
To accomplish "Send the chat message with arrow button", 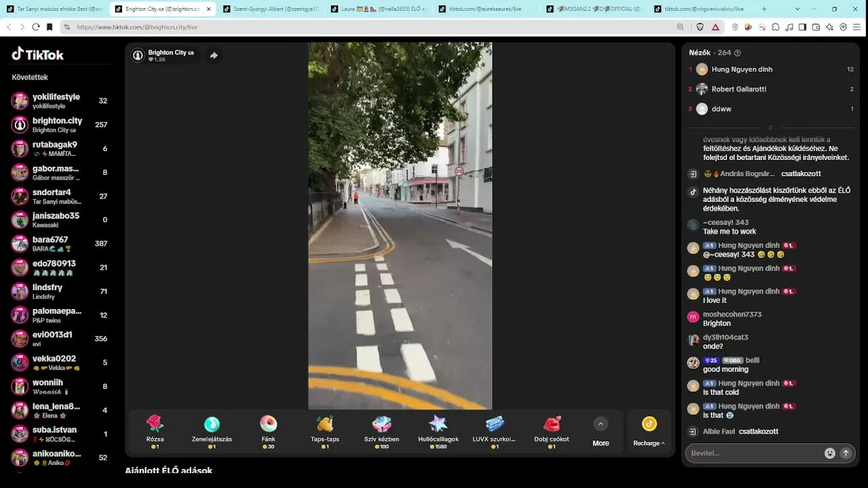I will click(x=846, y=453).
